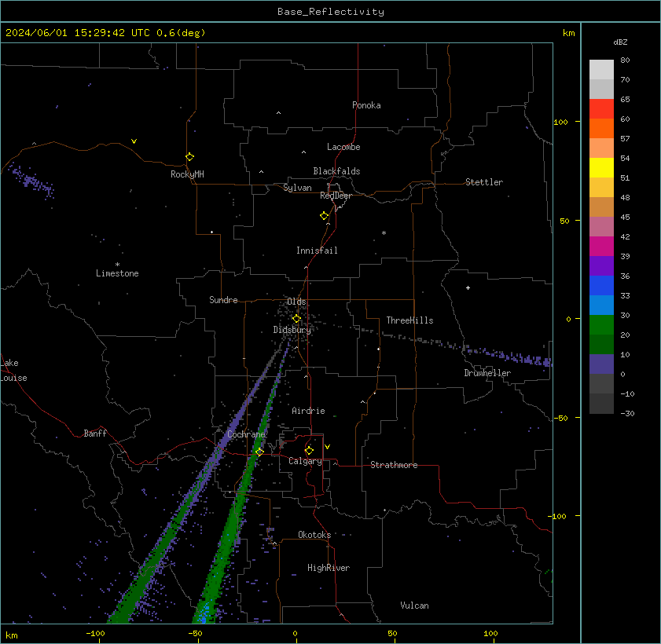The width and height of the screenshot is (661, 644).
Task: Pick the bright green 20–30 dBZ swatch
Action: (x=601, y=324)
